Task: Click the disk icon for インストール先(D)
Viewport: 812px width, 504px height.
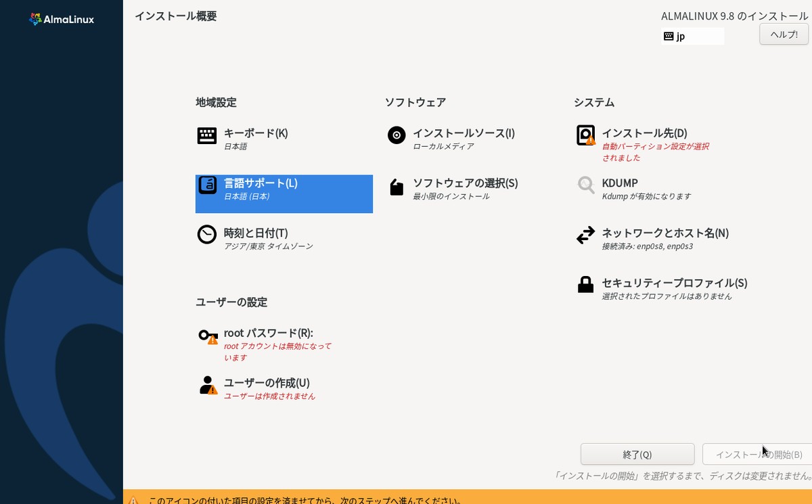Action: pyautogui.click(x=585, y=135)
